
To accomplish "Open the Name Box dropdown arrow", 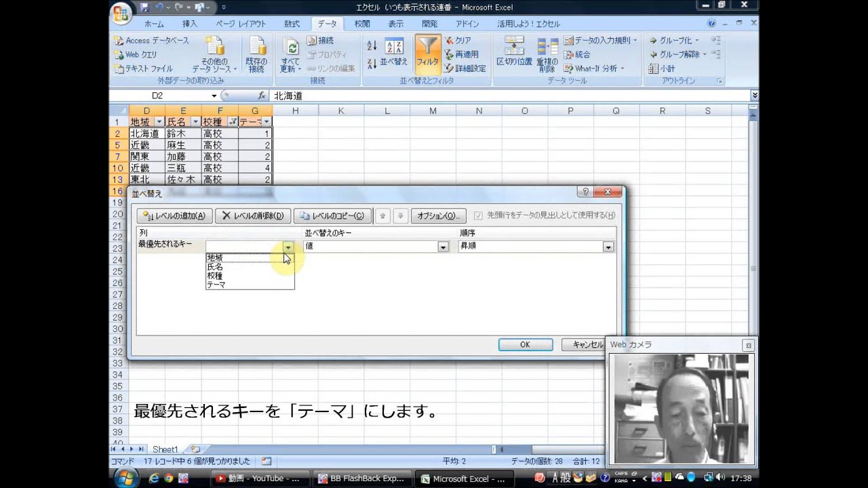I will (214, 96).
